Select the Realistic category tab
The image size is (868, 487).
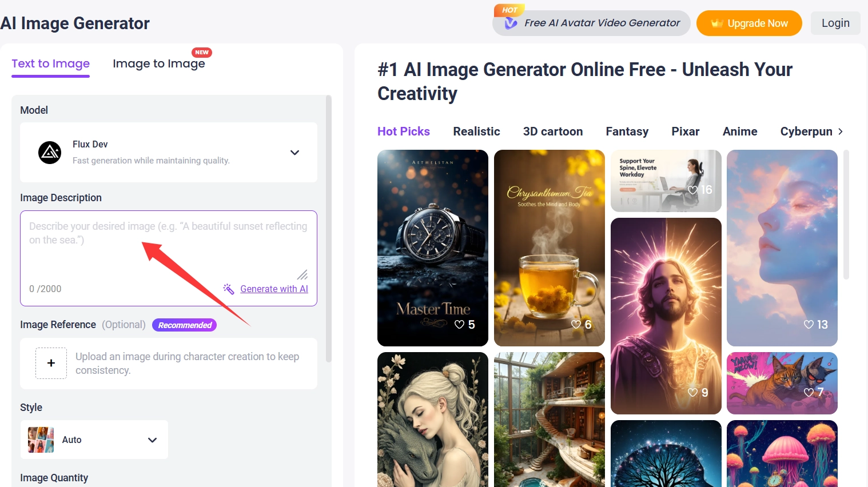pos(476,131)
